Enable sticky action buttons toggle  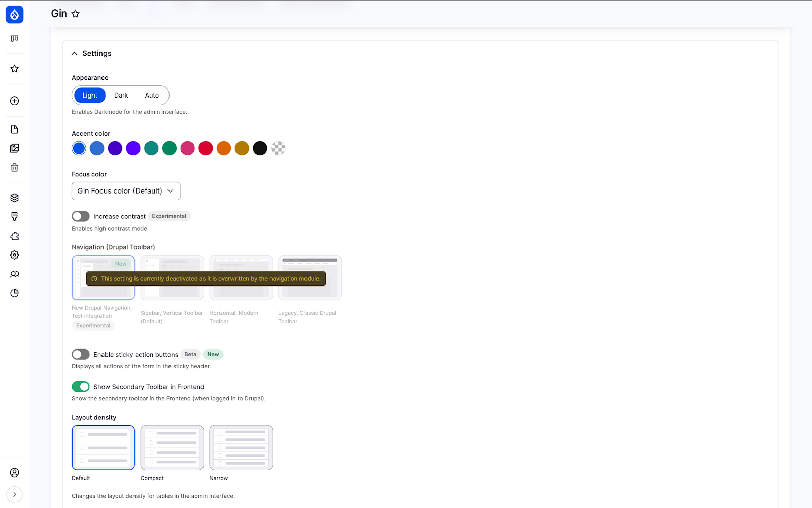pyautogui.click(x=81, y=354)
